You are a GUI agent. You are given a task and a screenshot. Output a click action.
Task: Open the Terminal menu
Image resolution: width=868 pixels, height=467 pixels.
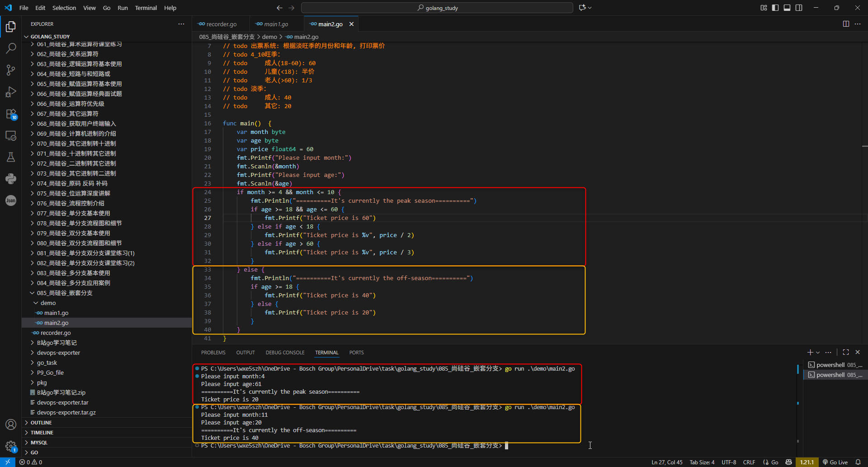(x=146, y=8)
